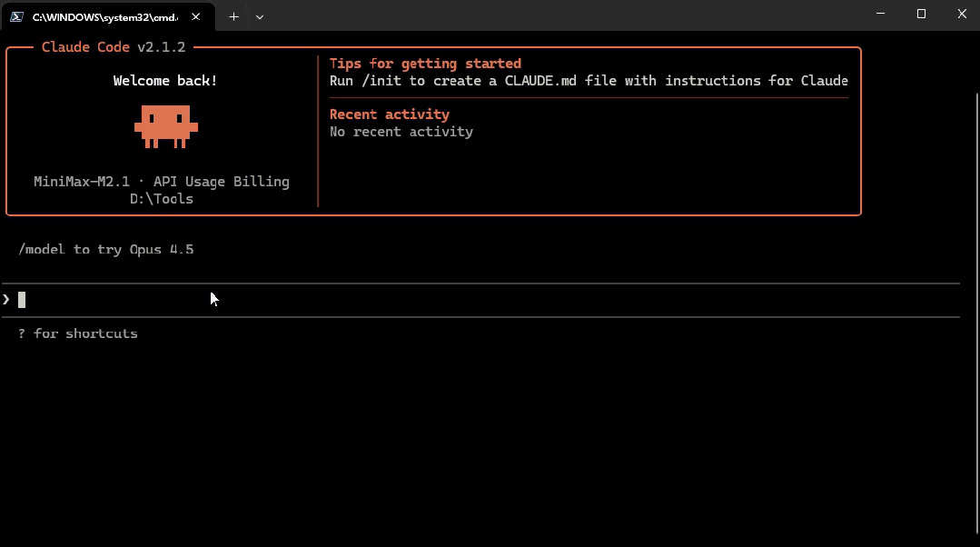Close the cmd terminal tab
The width and height of the screenshot is (980, 547).
[195, 17]
